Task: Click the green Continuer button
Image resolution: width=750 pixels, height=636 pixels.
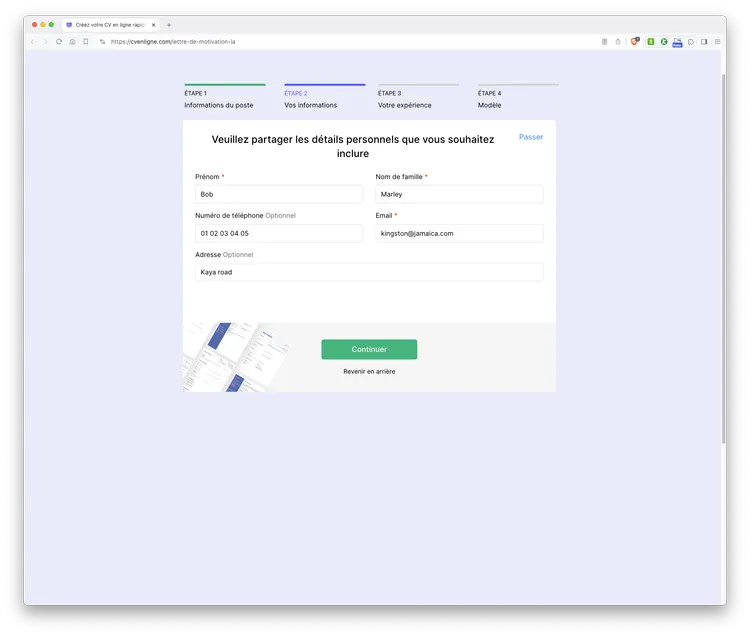Action: point(369,349)
